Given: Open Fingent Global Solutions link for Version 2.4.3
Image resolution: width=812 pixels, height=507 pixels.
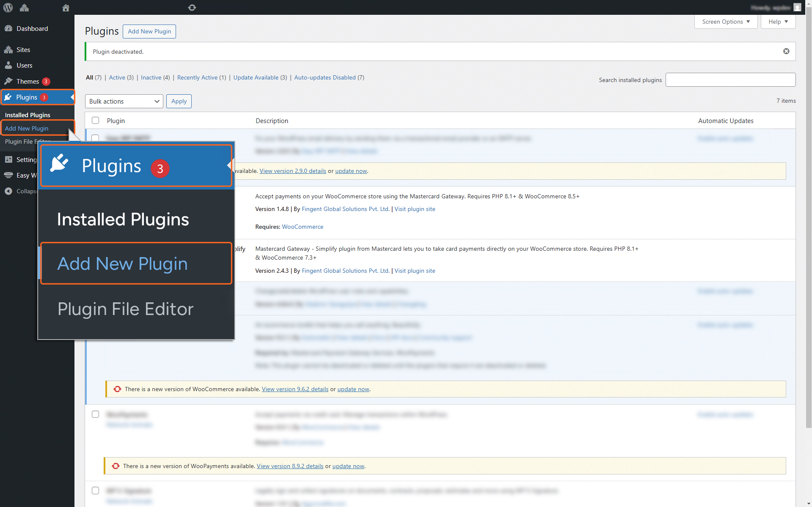Looking at the screenshot, I should click(346, 271).
